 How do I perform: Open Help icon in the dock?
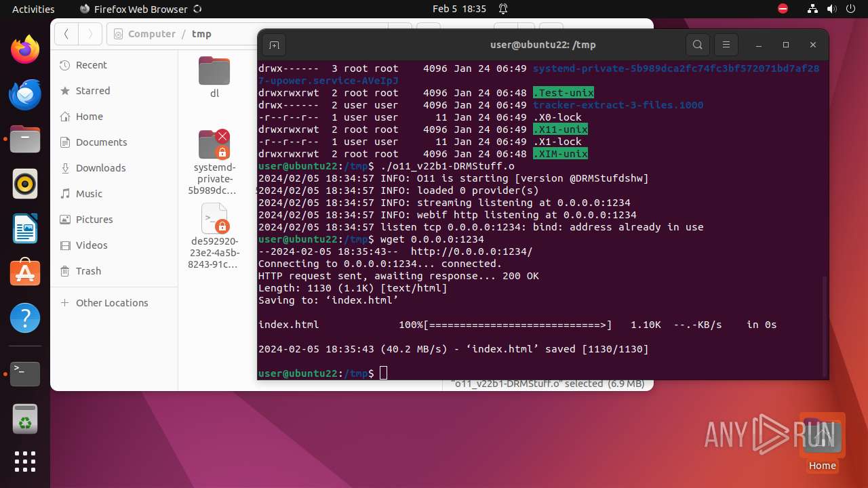[25, 319]
